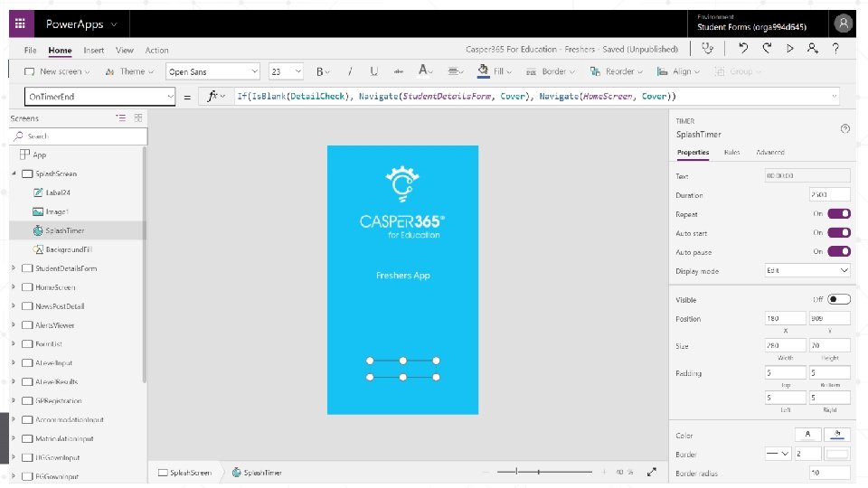Select the App item in the tree
868x488 pixels.
tap(33, 155)
